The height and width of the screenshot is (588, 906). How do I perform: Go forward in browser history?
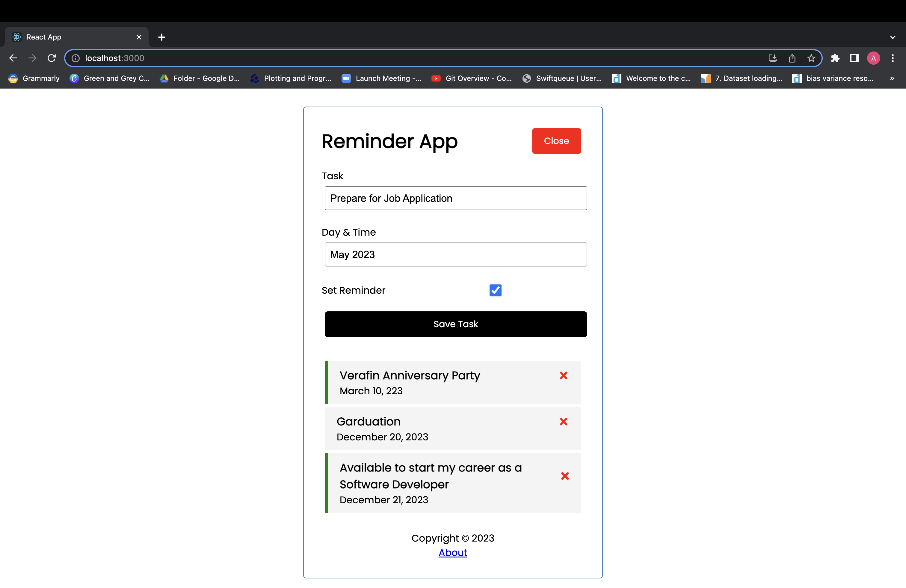point(32,58)
